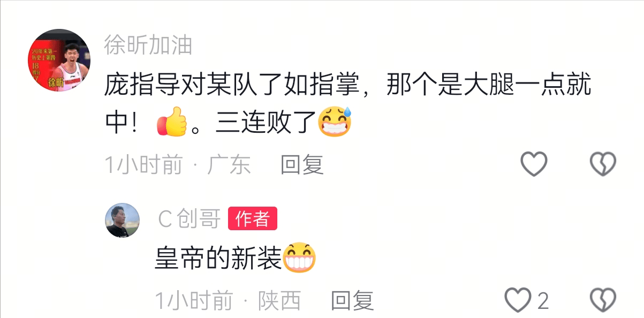Open 徐昕加油's profile avatar

(59, 60)
